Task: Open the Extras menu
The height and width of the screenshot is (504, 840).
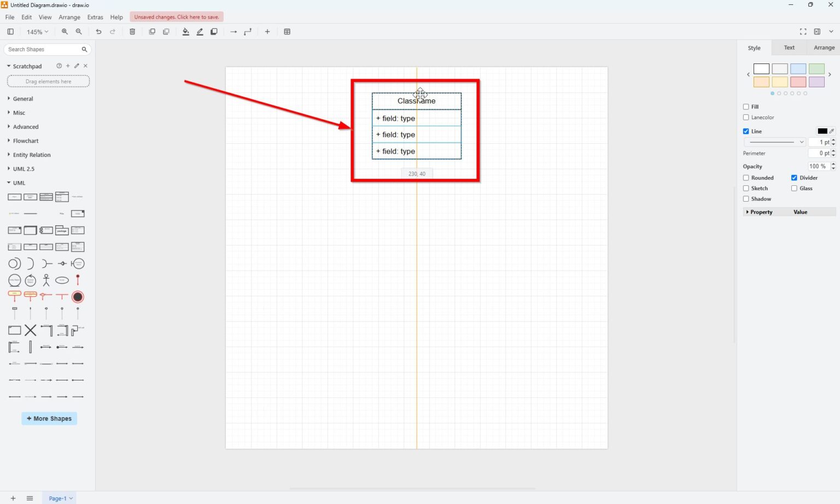Action: click(95, 17)
